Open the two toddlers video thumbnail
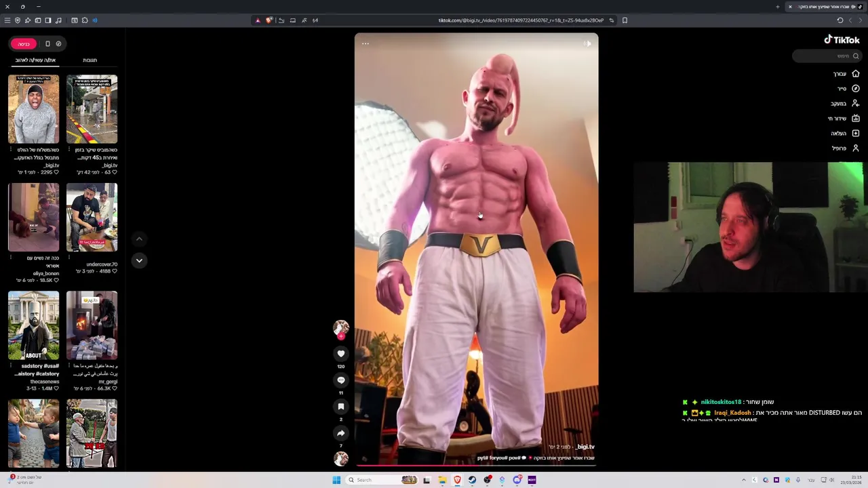The width and height of the screenshot is (868, 488). [x=33, y=433]
